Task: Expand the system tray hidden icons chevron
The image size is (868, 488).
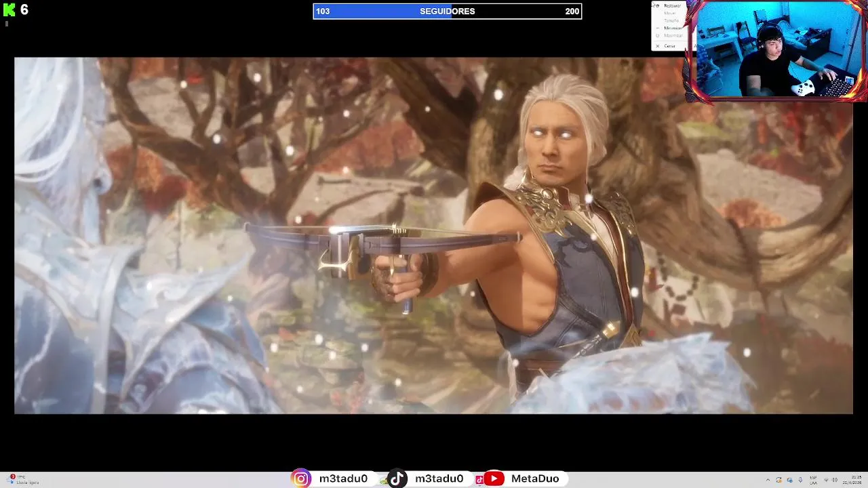Action: point(768,480)
